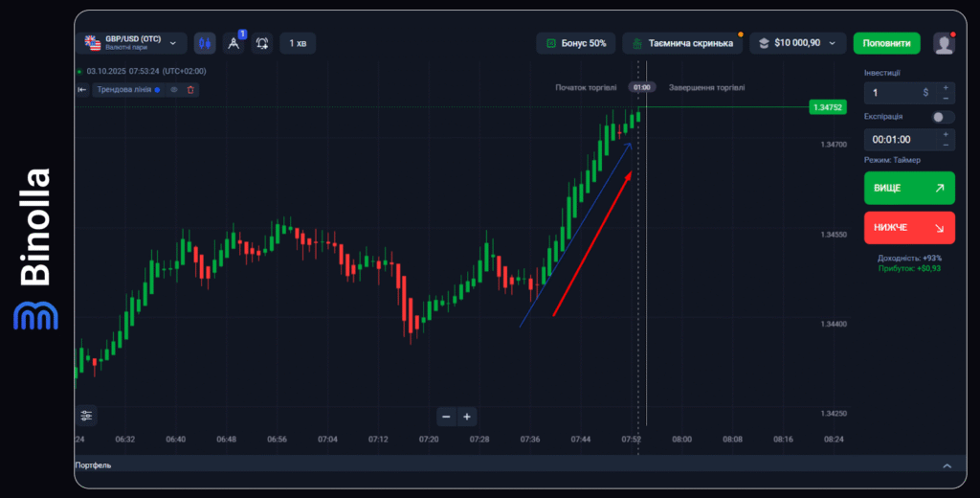Image resolution: width=980 pixels, height=498 pixels.
Task: Click the price alert bell icon
Action: [263, 43]
